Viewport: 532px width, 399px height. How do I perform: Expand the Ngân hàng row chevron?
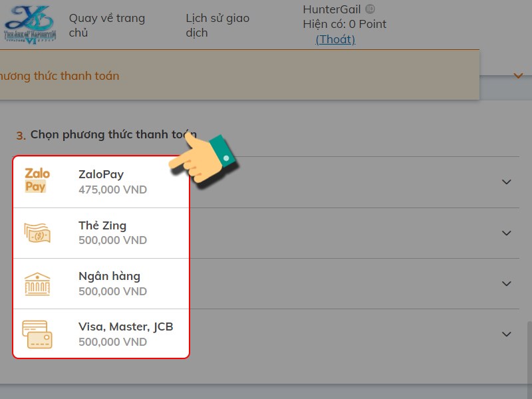(507, 283)
